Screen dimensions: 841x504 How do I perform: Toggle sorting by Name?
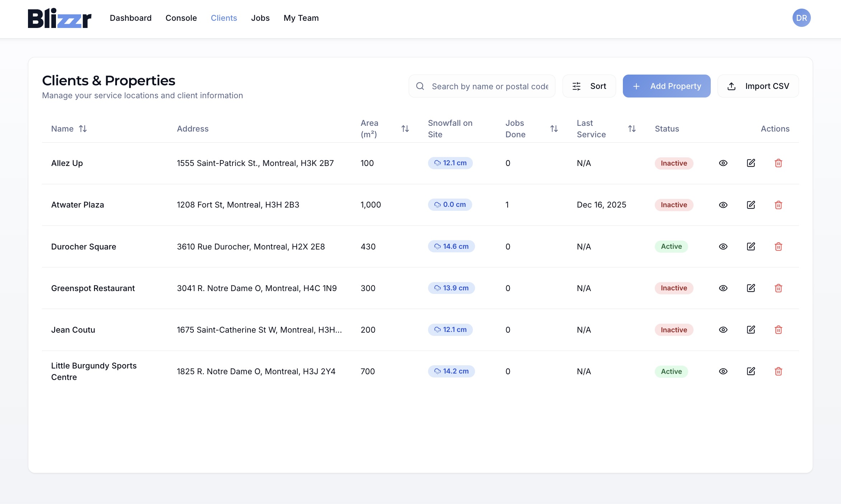coord(83,129)
